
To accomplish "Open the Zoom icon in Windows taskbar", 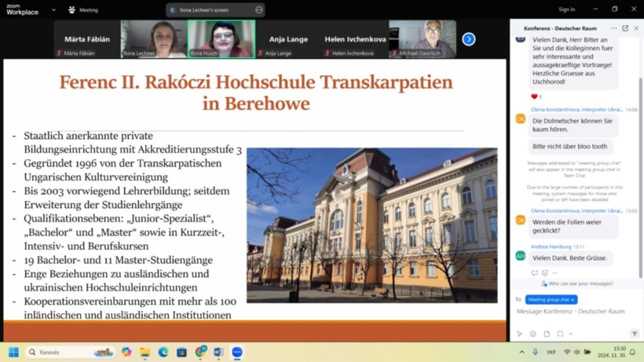I will [237, 352].
